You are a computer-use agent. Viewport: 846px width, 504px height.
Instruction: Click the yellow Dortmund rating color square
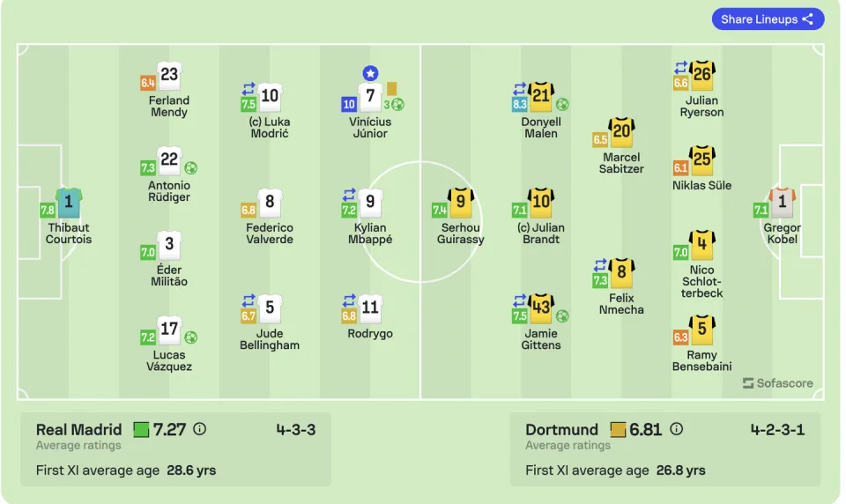pos(618,429)
